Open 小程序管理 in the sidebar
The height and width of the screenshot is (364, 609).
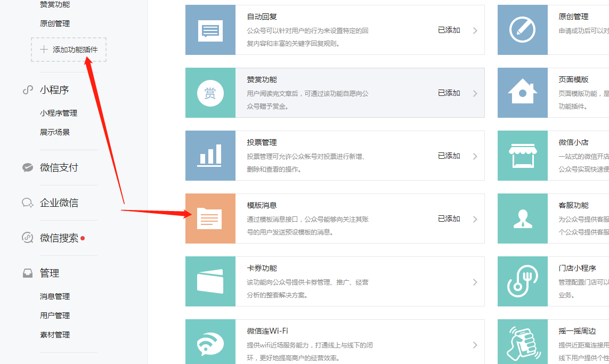[59, 113]
